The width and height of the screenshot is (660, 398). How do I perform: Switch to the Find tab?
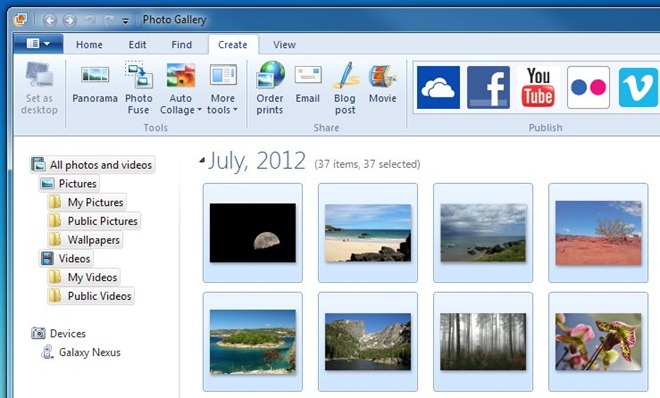181,45
